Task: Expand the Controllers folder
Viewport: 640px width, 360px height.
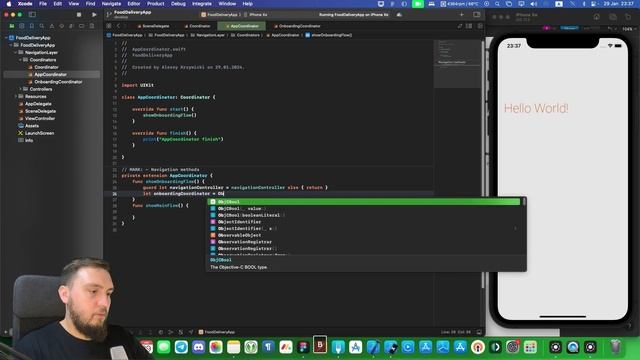Action: click(x=20, y=89)
